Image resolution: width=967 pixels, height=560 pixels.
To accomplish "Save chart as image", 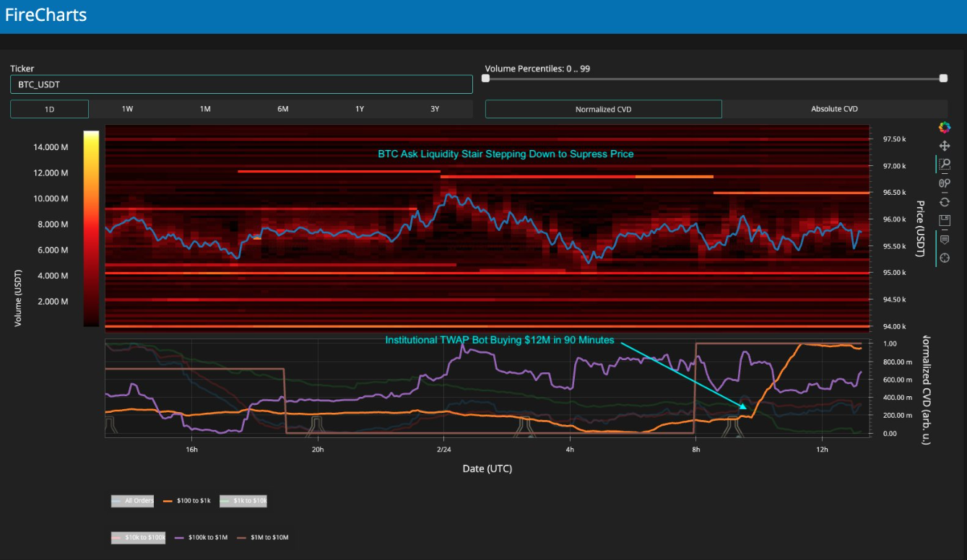I will tap(944, 220).
